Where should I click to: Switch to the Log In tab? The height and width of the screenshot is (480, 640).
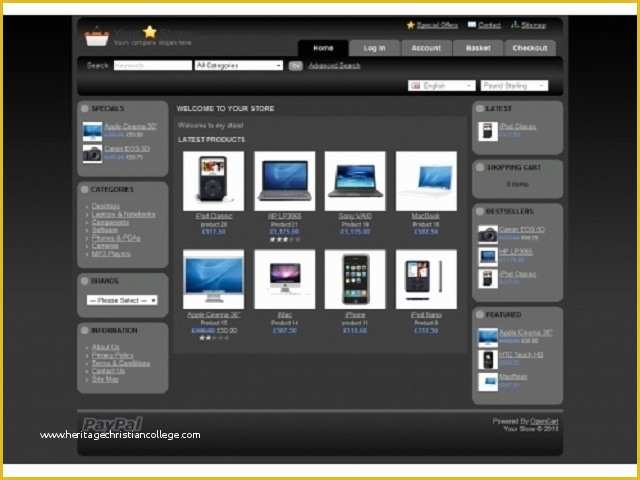tap(375, 48)
